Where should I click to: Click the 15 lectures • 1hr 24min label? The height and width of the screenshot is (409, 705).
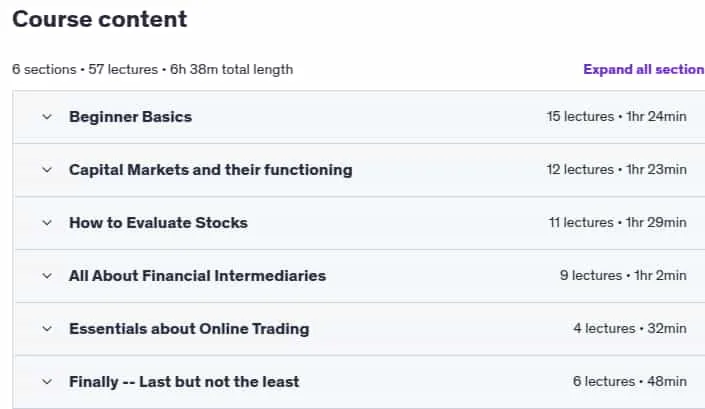pos(616,116)
